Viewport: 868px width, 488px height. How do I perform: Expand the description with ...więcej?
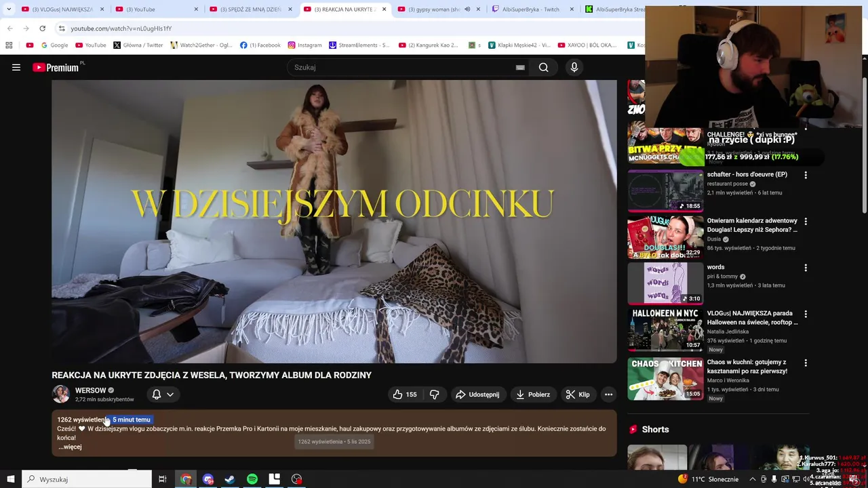tap(70, 447)
